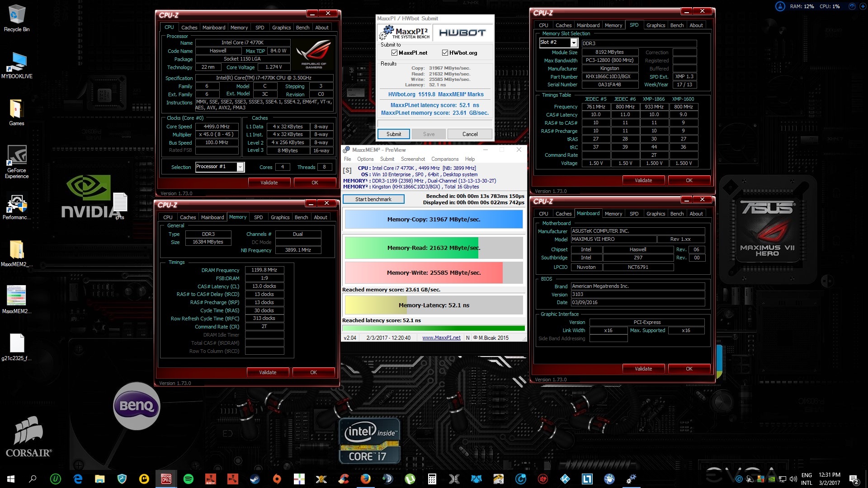Viewport: 868px width, 488px height.
Task: Open the Windows Defender shield in the taskbar
Action: (x=122, y=479)
